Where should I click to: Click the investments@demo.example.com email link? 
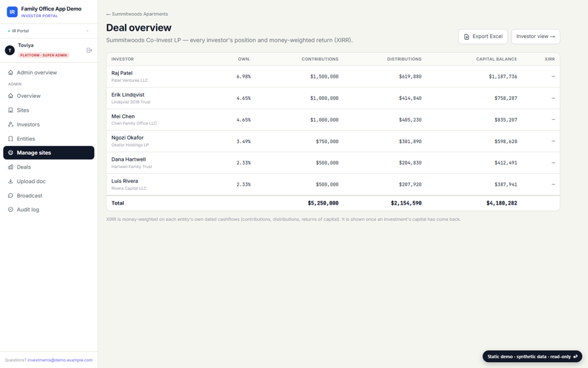point(60,360)
